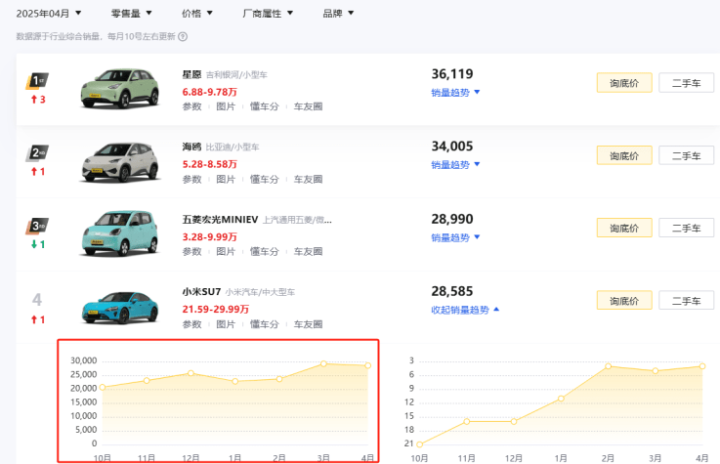Viewport: 720px width, 464px height.
Task: Open the 五菱宏光MINIEV car thumbnail
Action: pyautogui.click(x=120, y=233)
